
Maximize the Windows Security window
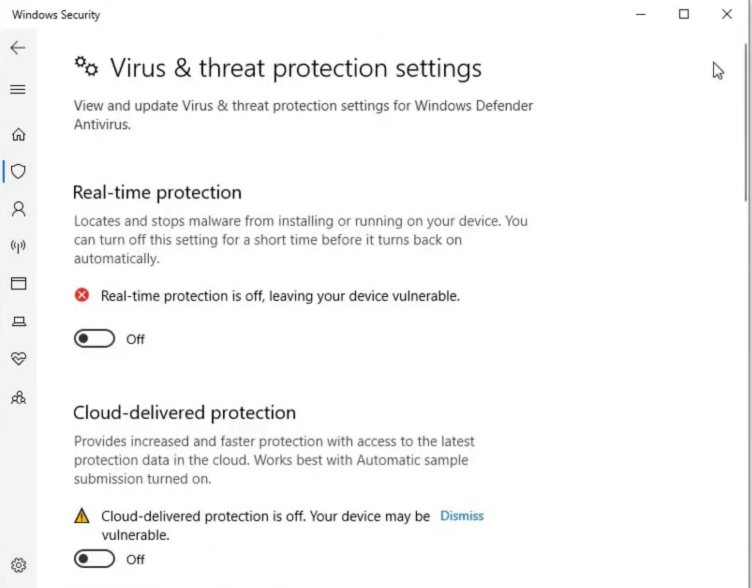click(684, 15)
